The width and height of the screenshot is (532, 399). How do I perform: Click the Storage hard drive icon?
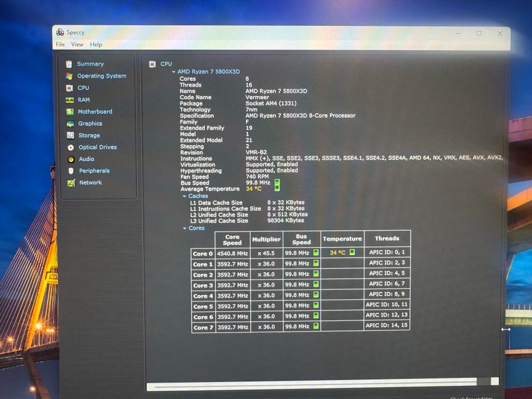tap(70, 135)
